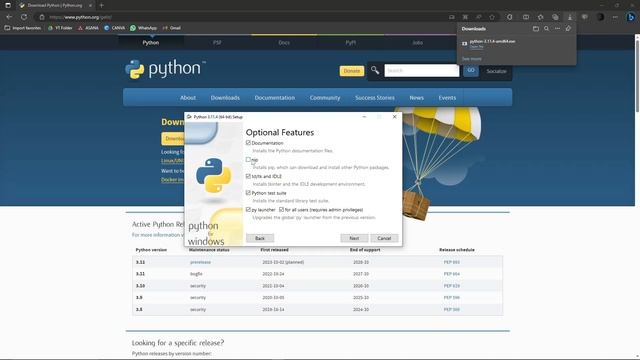Toggle the py launcher checkbox
Image resolution: width=640 pixels, height=360 pixels.
click(x=248, y=209)
